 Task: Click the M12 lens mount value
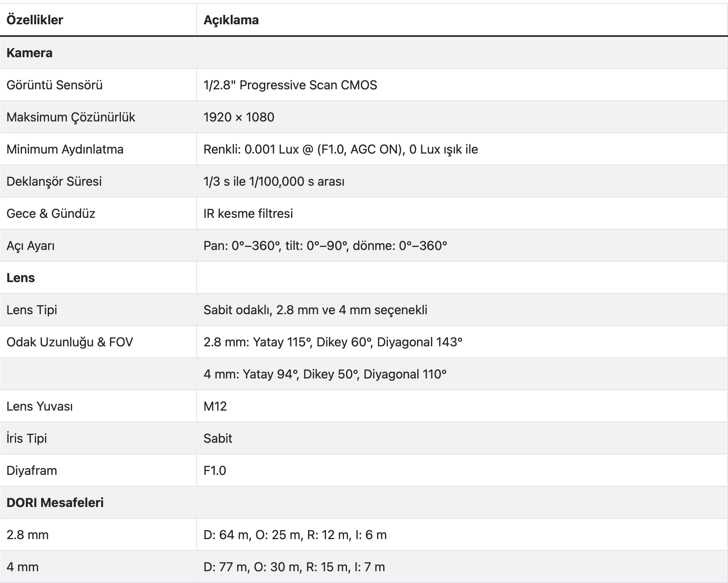click(x=215, y=406)
